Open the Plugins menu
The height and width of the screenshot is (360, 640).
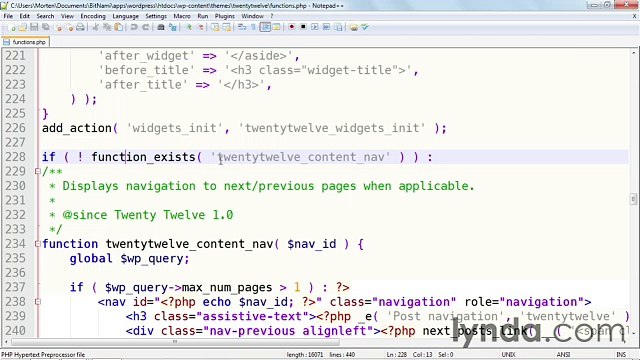(x=224, y=16)
